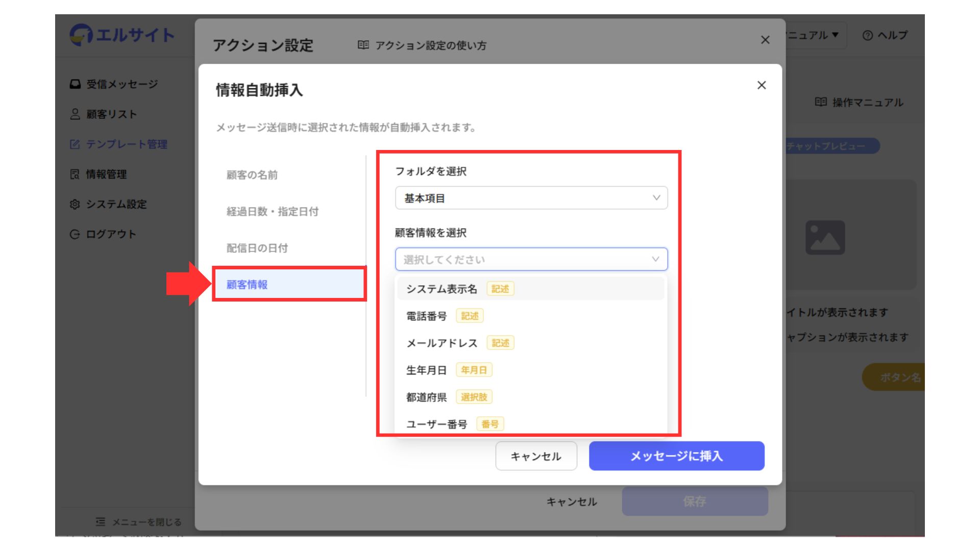The height and width of the screenshot is (551, 980).
Task: Click the book icon for アクション設定の使い方
Action: click(x=363, y=45)
